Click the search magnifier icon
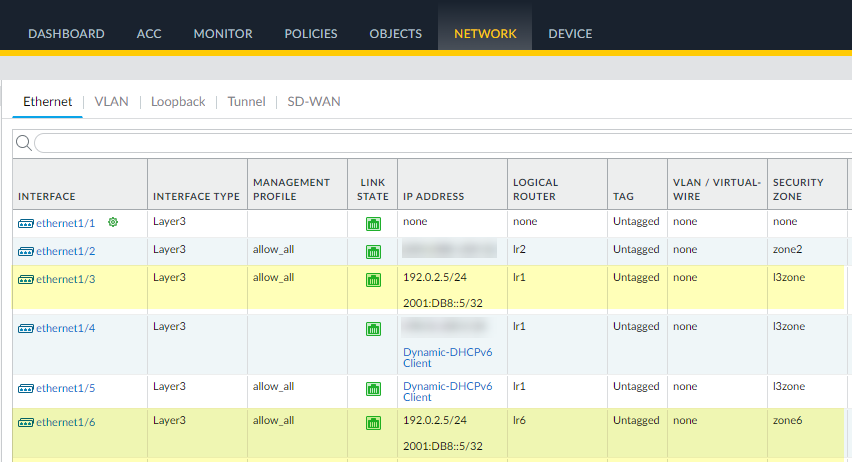852x462 pixels. pyautogui.click(x=24, y=143)
